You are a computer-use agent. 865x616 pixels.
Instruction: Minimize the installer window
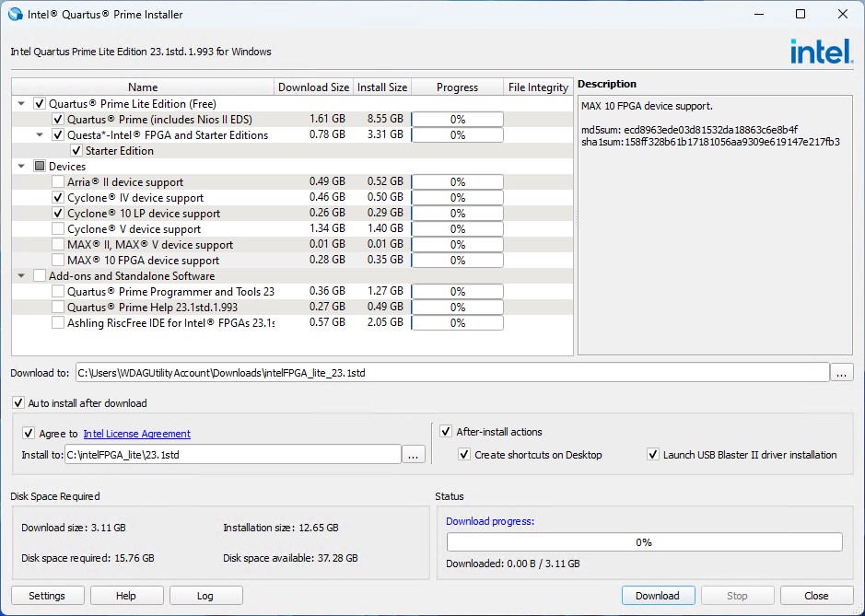[x=759, y=15]
